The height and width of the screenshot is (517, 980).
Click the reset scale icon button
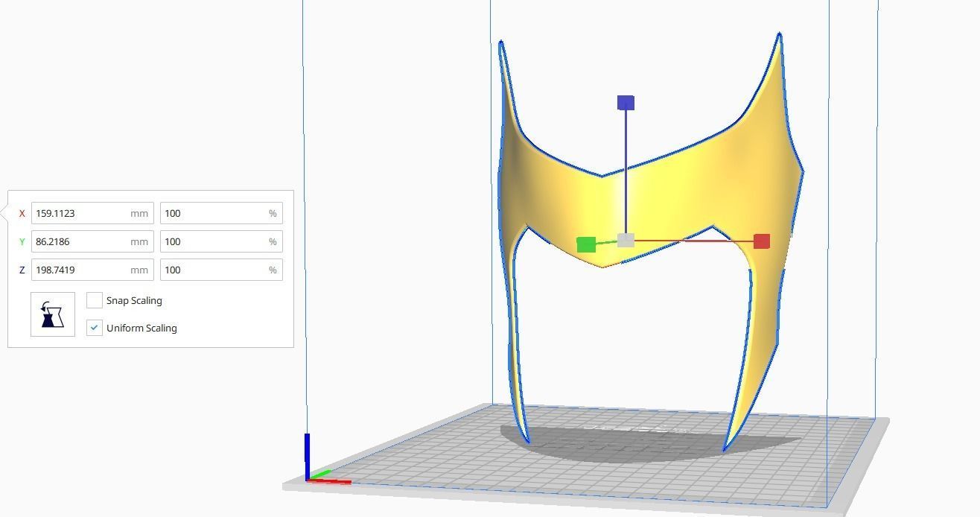click(53, 314)
